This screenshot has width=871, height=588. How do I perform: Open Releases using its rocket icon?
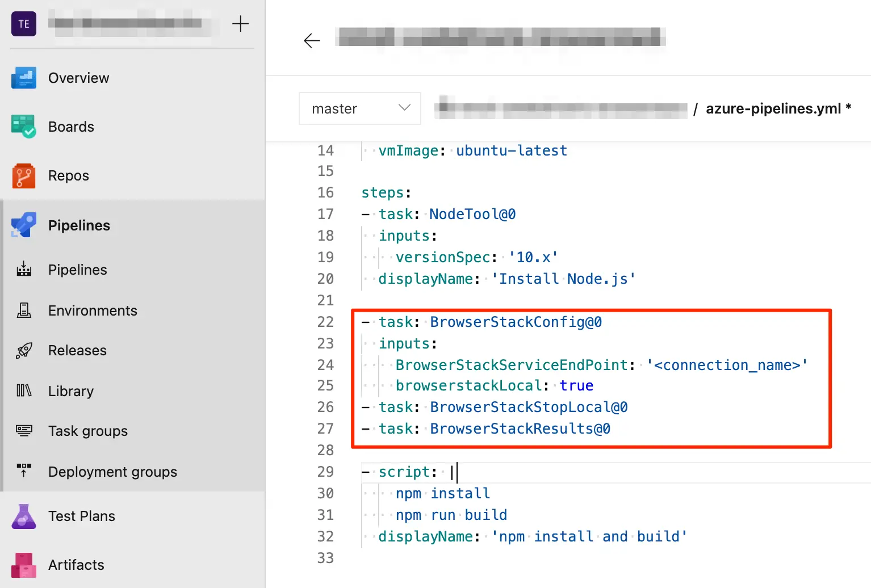[24, 350]
